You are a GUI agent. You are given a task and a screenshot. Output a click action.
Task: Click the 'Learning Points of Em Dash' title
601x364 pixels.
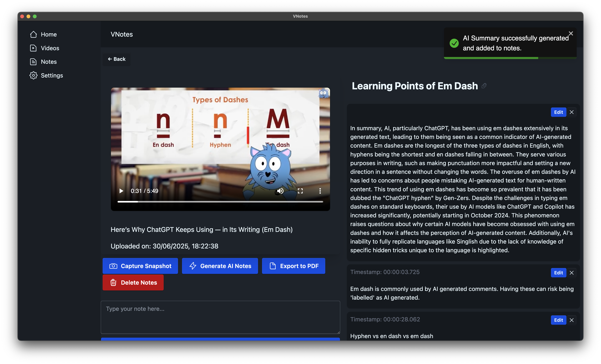[415, 86]
